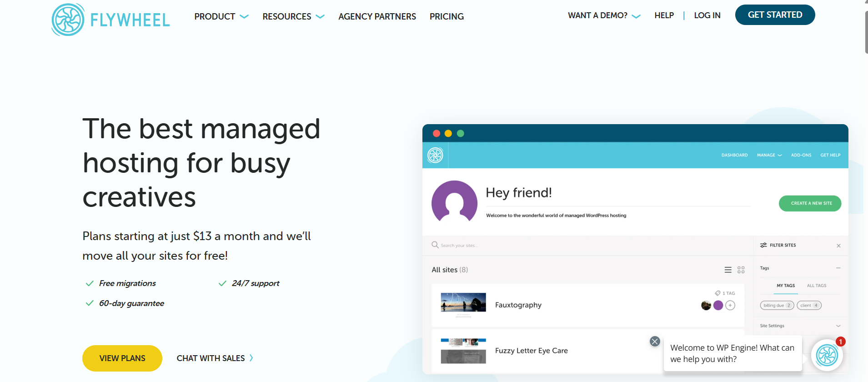
Task: Click the yellow window dot in preview
Action: coord(448,133)
